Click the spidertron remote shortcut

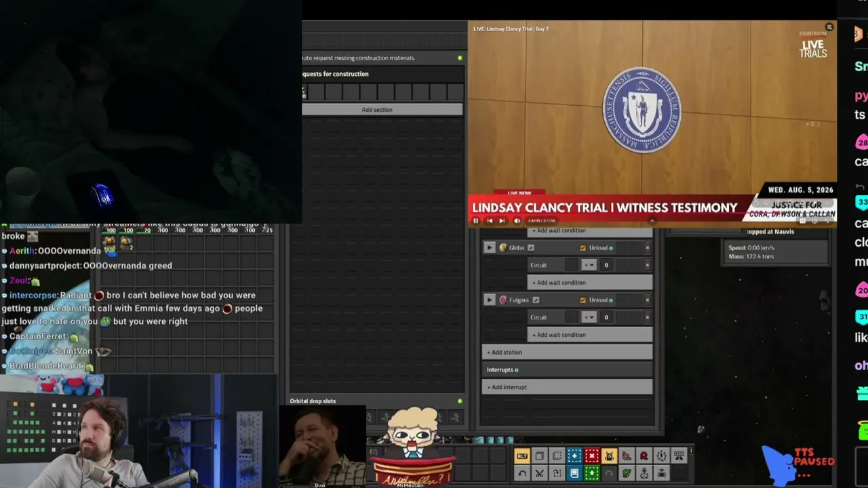coord(644,473)
